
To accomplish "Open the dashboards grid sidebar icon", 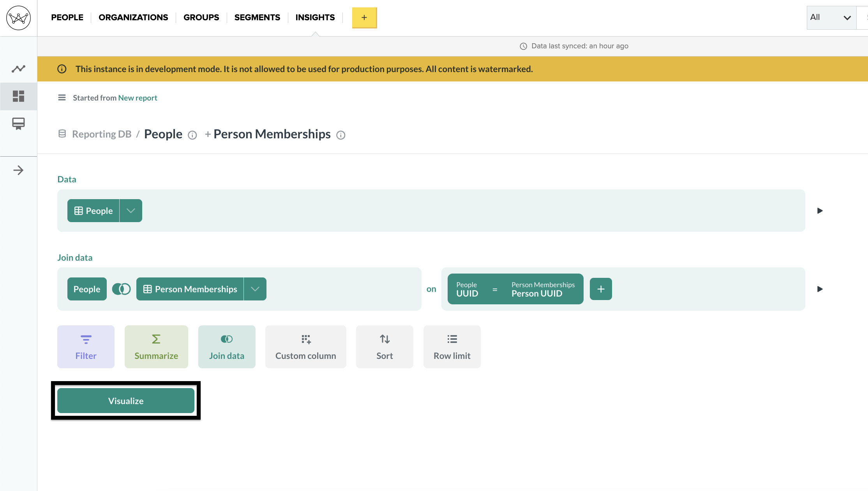I will pos(18,96).
